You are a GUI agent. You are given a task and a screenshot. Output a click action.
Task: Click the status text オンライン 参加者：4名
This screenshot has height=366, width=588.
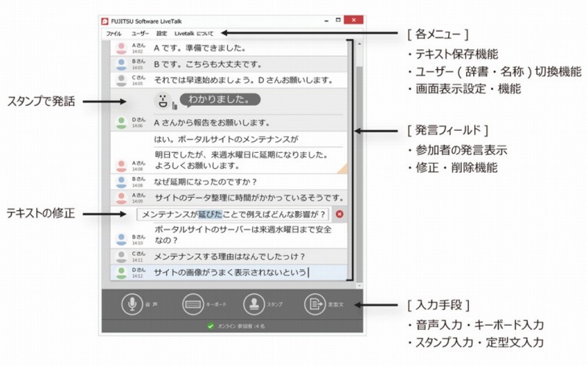241,326
